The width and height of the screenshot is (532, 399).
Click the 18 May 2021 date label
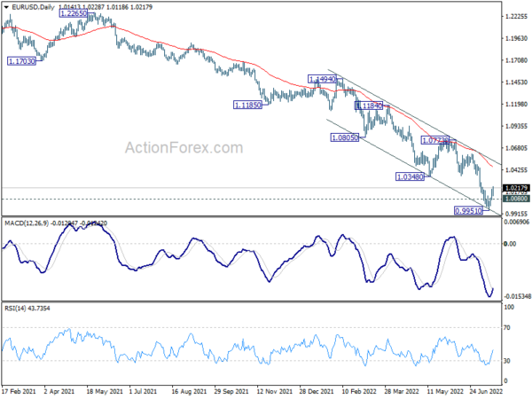click(x=104, y=392)
